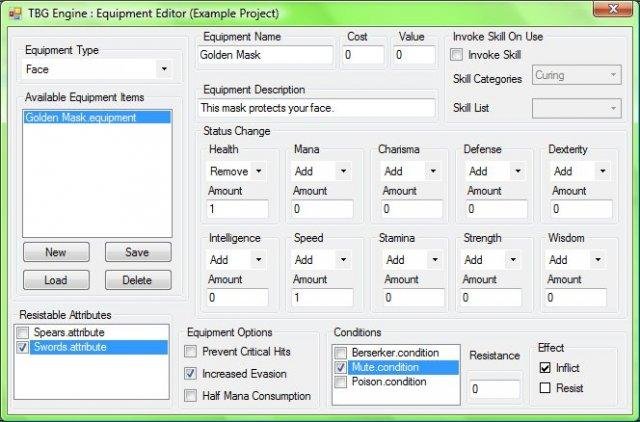The image size is (640, 422).
Task: Select the Poison.condition row text
Action: pos(389,382)
